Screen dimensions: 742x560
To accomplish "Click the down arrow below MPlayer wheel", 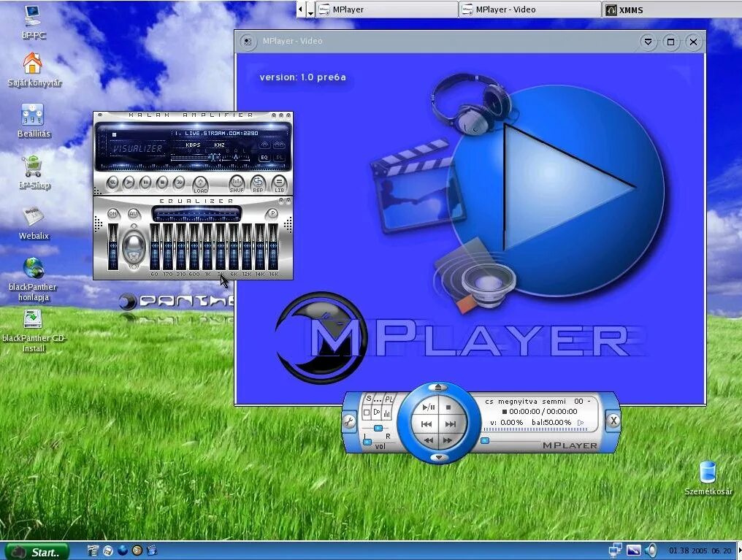I will [x=439, y=457].
